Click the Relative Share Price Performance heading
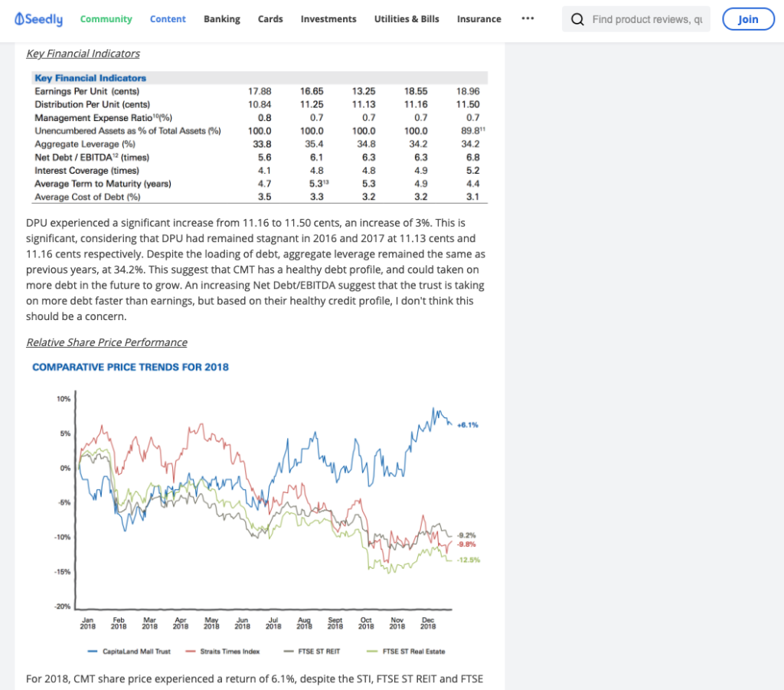The height and width of the screenshot is (690, 784). coord(106,342)
